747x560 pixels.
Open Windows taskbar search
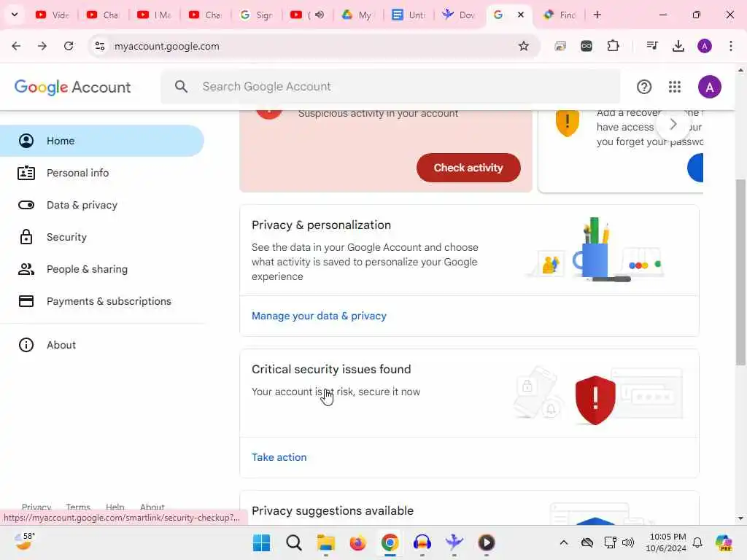coord(294,542)
